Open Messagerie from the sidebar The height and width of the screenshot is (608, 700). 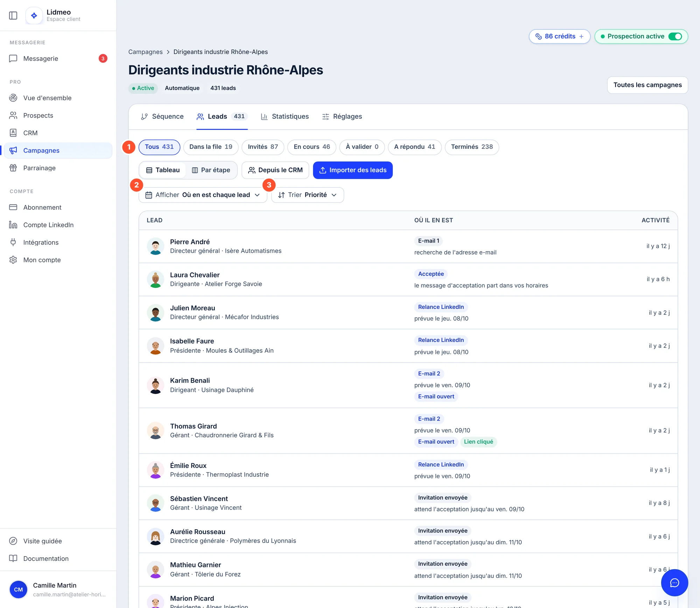pos(58,58)
